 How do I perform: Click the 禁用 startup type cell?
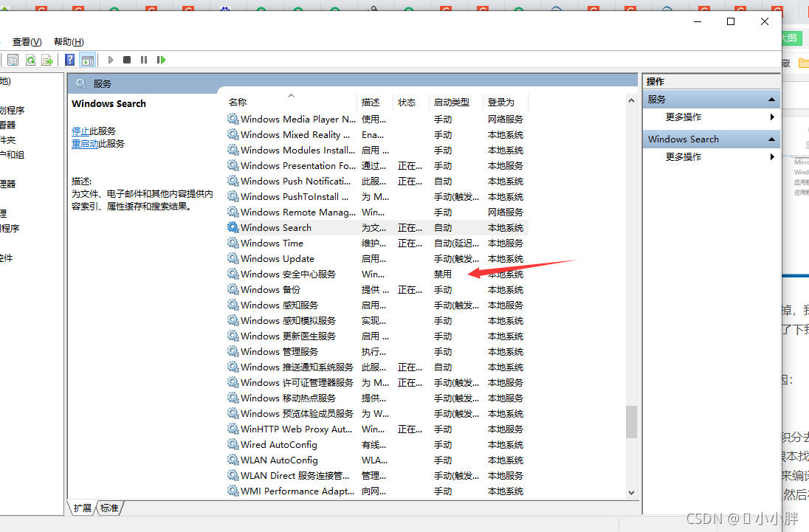443,274
